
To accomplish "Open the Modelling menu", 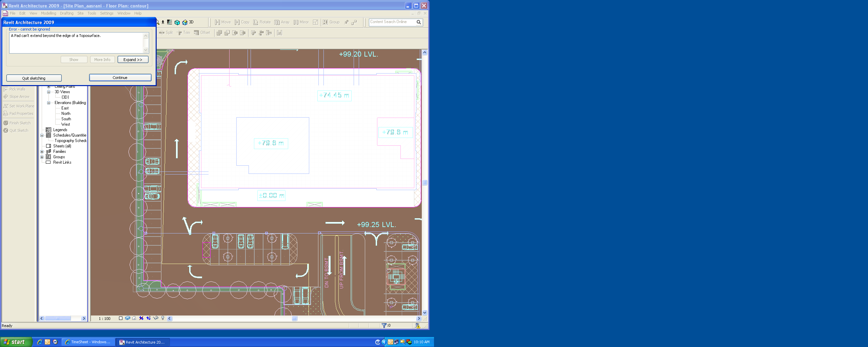I will coord(48,14).
